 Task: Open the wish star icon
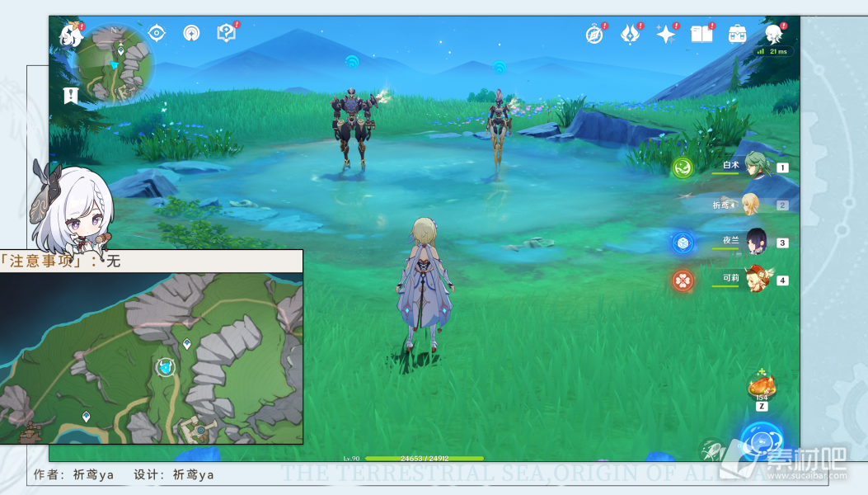666,35
